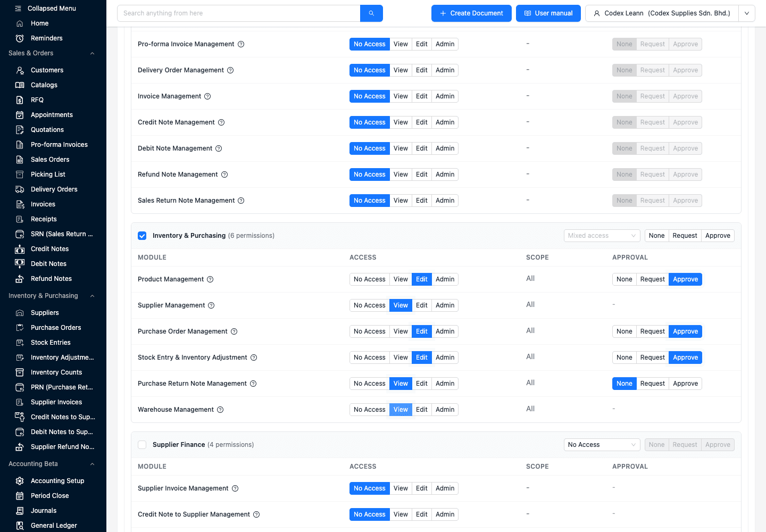Go to Quotations in sidebar

pyautogui.click(x=47, y=130)
